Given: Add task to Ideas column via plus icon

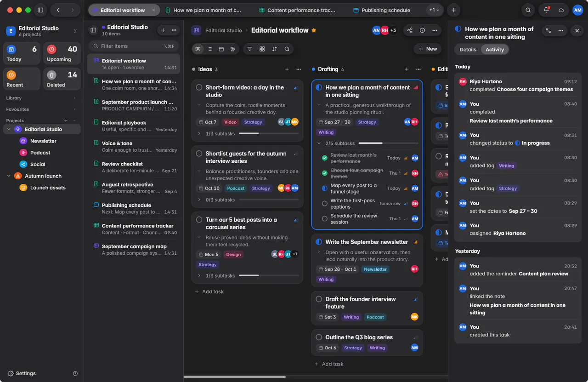Looking at the screenshot, I should tap(287, 69).
